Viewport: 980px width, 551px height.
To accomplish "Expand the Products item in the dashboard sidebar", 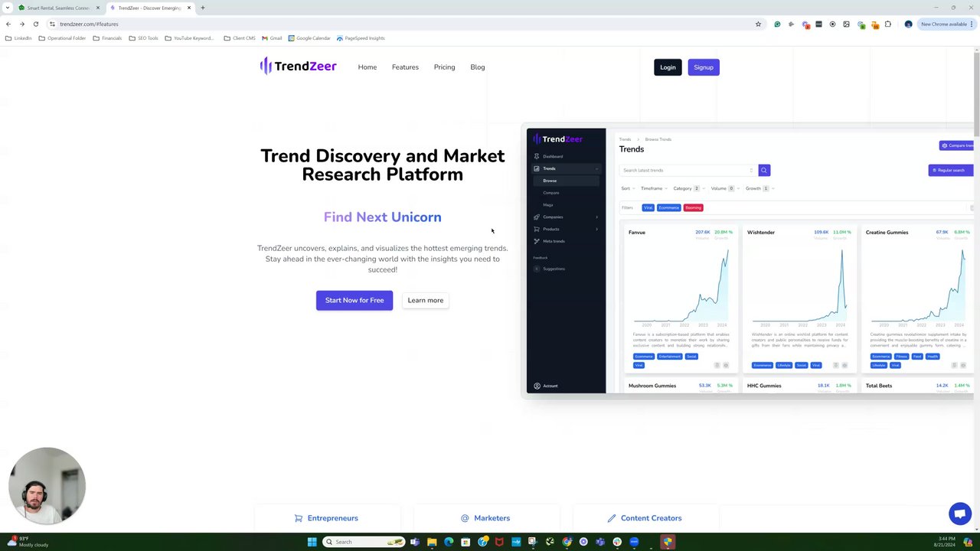I will [567, 229].
